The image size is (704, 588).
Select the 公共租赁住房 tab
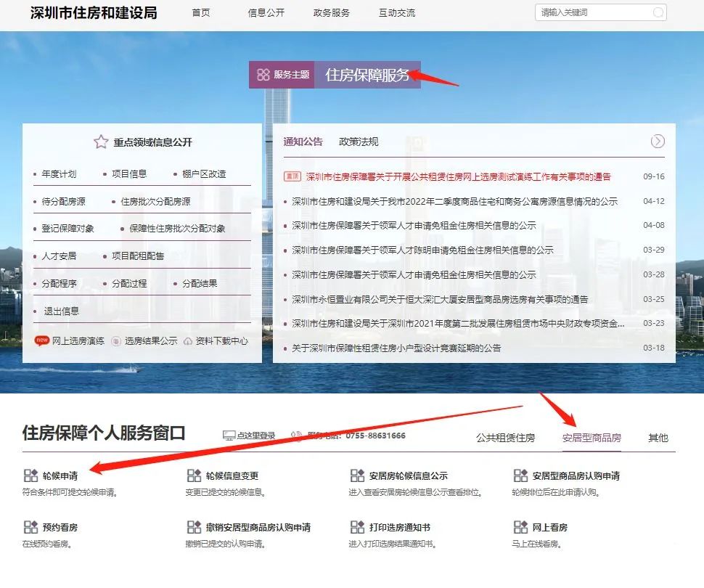pos(506,438)
